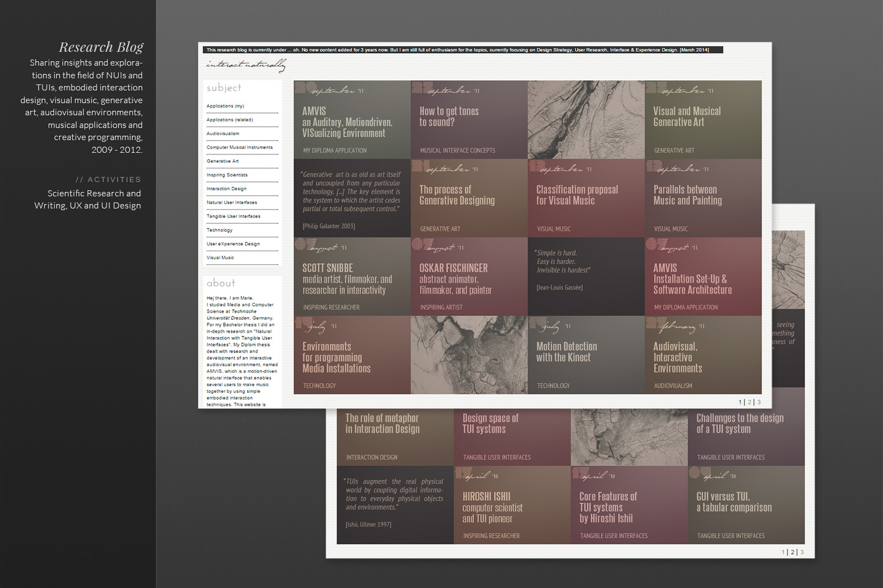Open 'Environments for programming Media Installations' post

[x=352, y=355]
